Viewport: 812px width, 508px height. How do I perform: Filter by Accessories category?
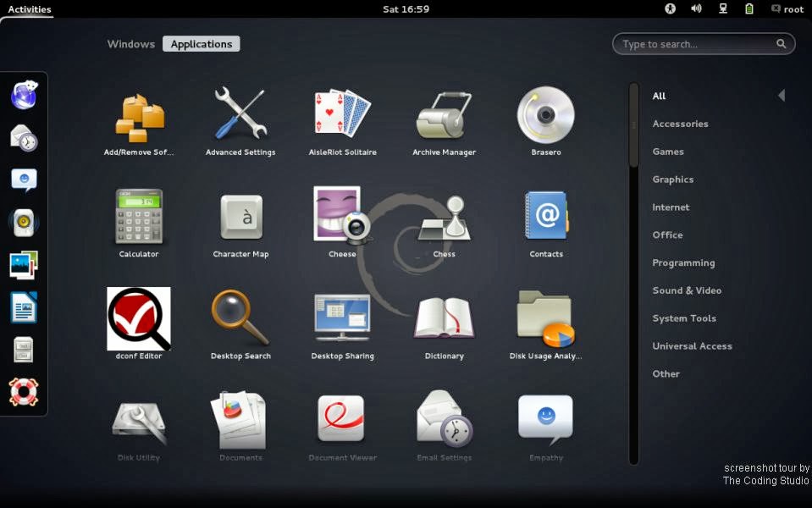(x=681, y=124)
